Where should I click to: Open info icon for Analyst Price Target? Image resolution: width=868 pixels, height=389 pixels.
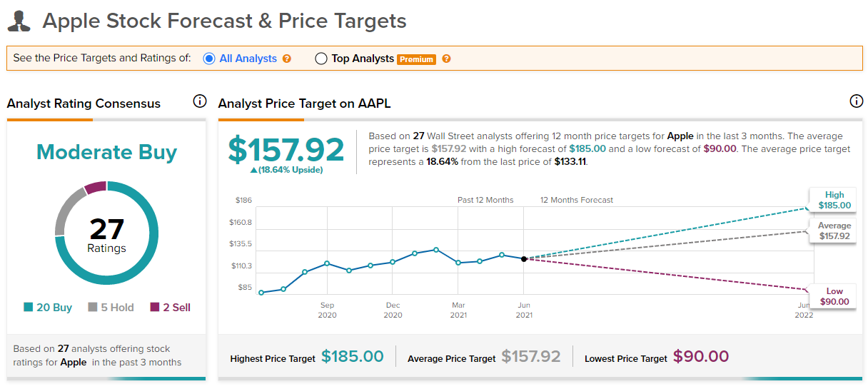tap(857, 101)
